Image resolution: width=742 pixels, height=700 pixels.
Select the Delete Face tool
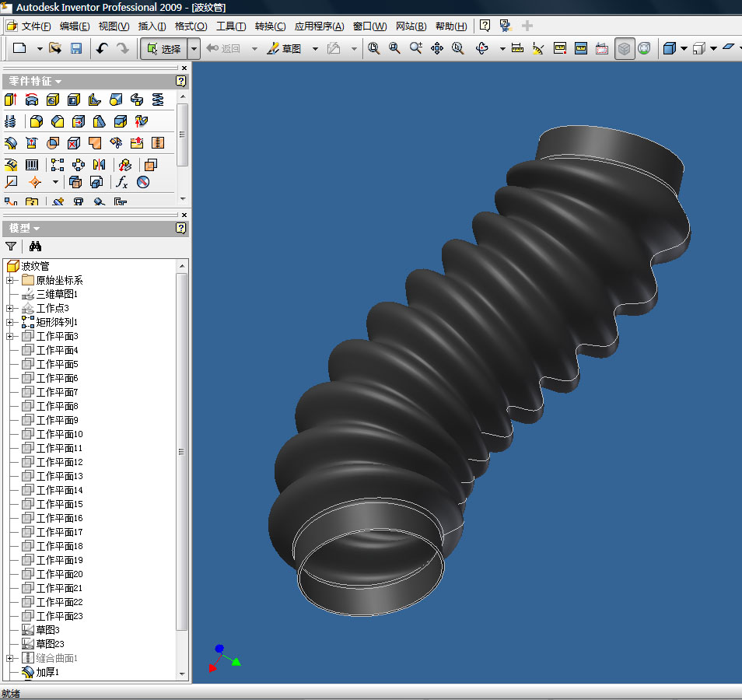click(74, 143)
